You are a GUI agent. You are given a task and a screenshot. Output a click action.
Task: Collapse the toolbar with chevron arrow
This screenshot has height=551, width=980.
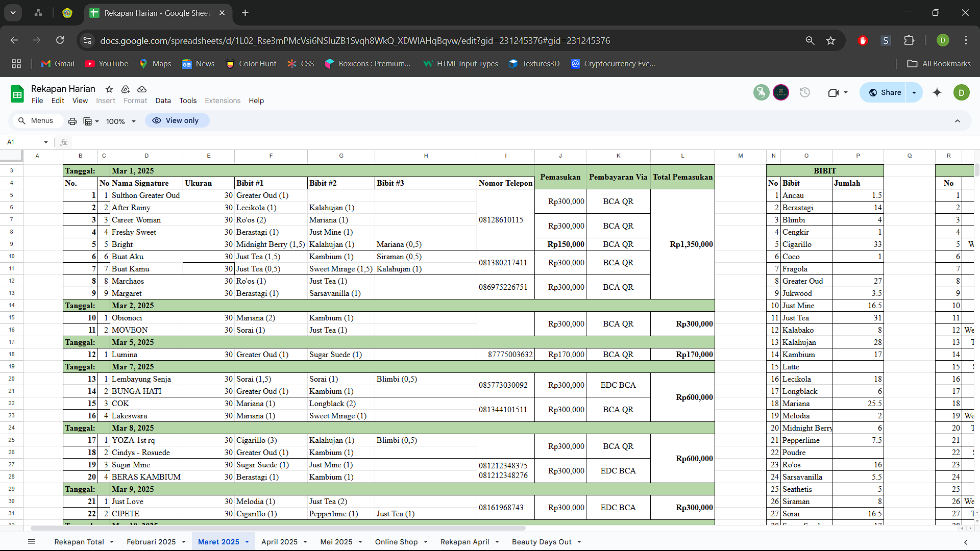(x=958, y=121)
